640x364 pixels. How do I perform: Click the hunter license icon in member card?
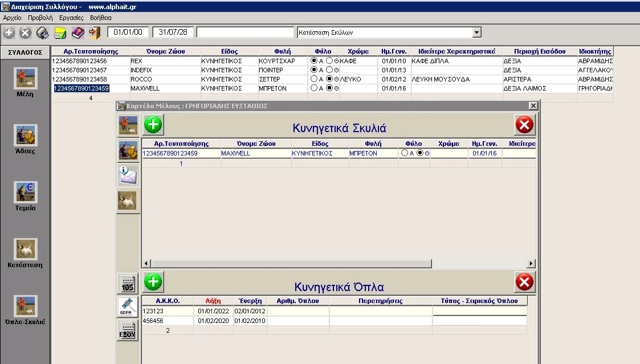[x=128, y=150]
